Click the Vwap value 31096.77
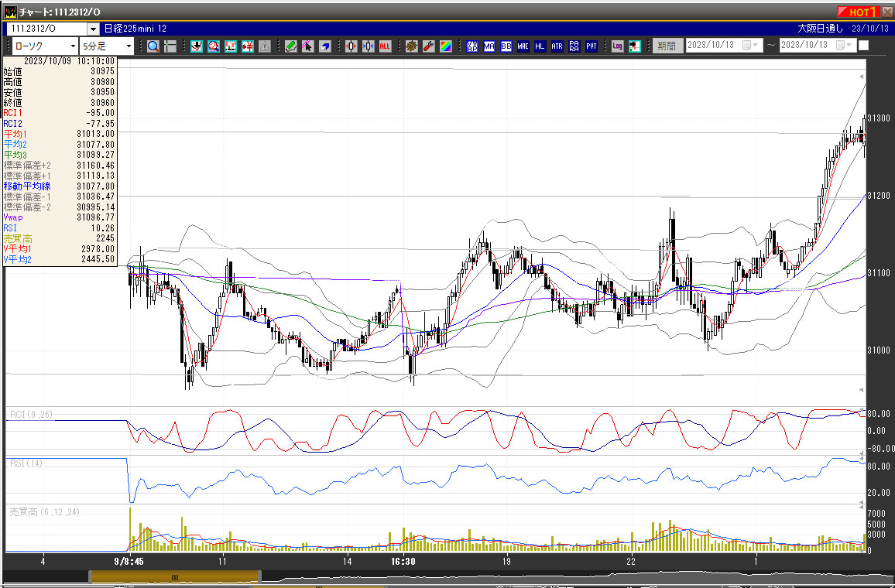The height and width of the screenshot is (588, 895). 95,217
